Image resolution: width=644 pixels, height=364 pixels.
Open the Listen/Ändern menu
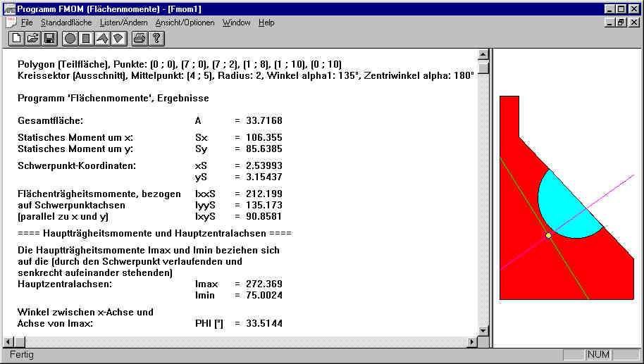click(x=123, y=23)
